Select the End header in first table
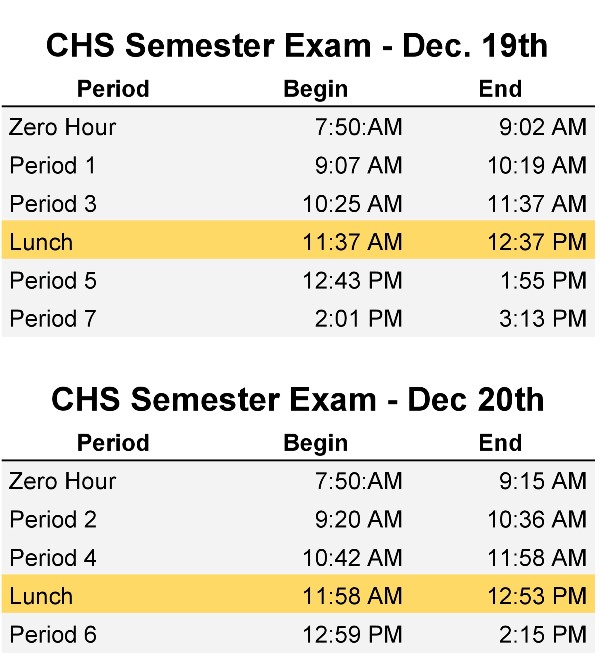This screenshot has height=657, width=600. point(500,89)
